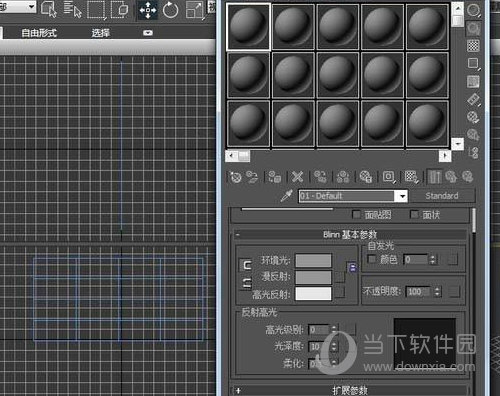The height and width of the screenshot is (396, 500).
Task: Activate Select and Scale tool
Action: click(x=195, y=10)
